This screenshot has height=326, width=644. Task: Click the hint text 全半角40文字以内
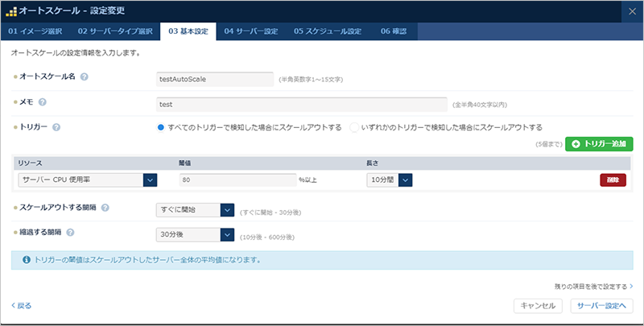pyautogui.click(x=480, y=105)
